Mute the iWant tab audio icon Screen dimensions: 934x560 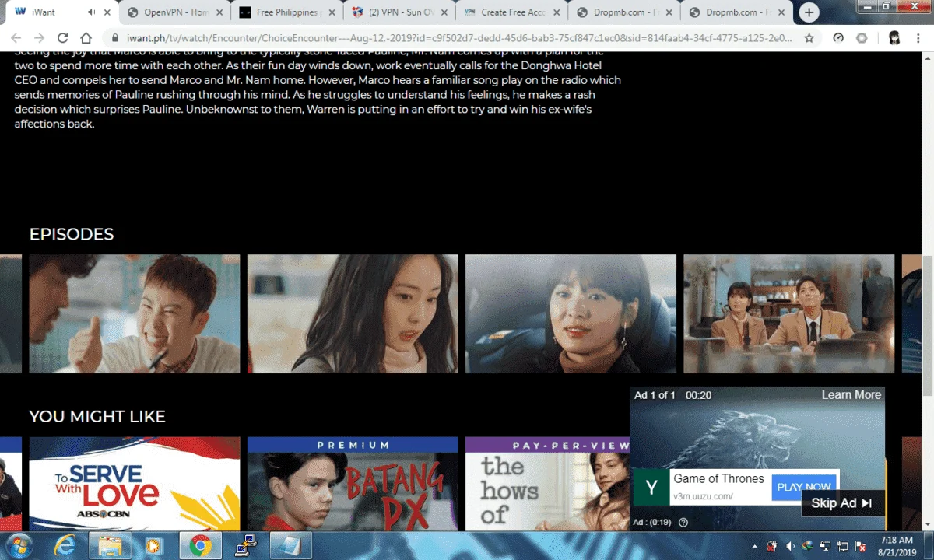coord(92,12)
